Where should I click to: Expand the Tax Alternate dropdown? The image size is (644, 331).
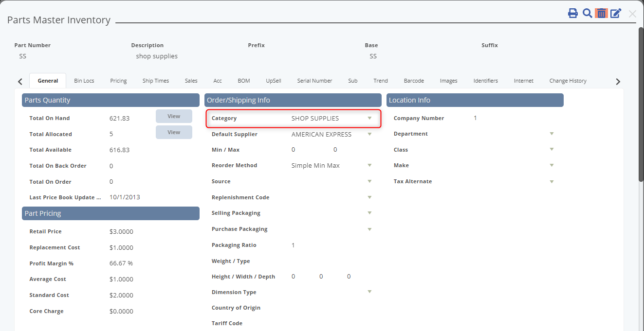(x=552, y=181)
